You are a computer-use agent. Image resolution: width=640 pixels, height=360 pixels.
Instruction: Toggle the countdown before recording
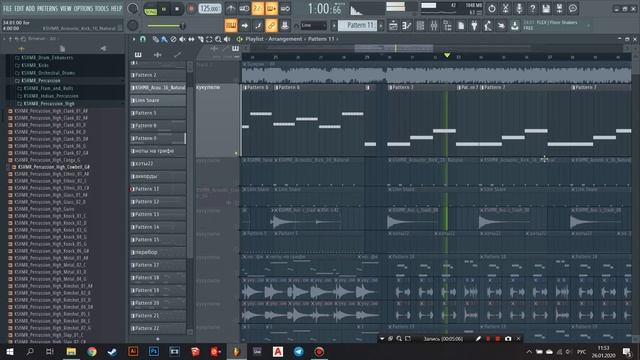coord(258,9)
